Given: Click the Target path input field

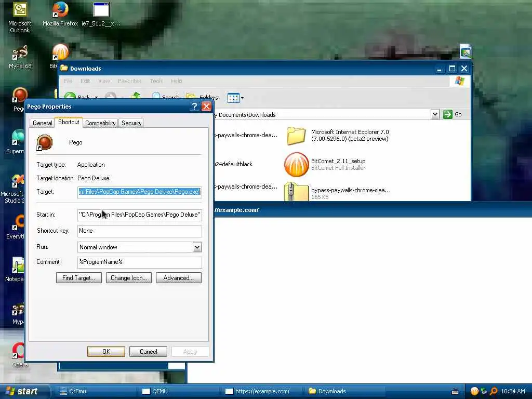Looking at the screenshot, I should tap(139, 192).
